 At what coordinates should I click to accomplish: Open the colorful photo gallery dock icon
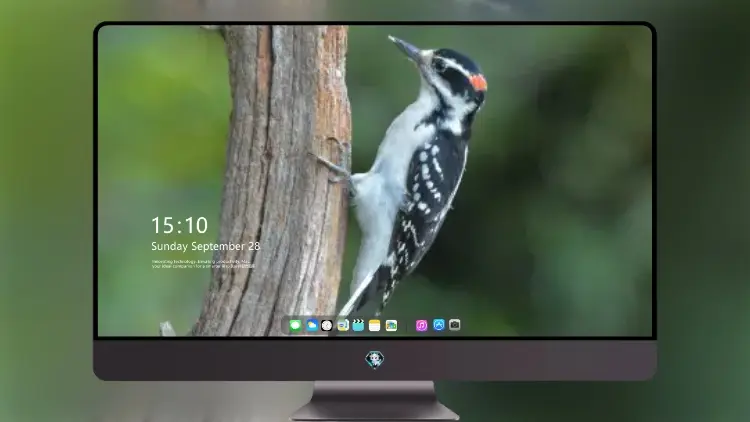(x=391, y=325)
